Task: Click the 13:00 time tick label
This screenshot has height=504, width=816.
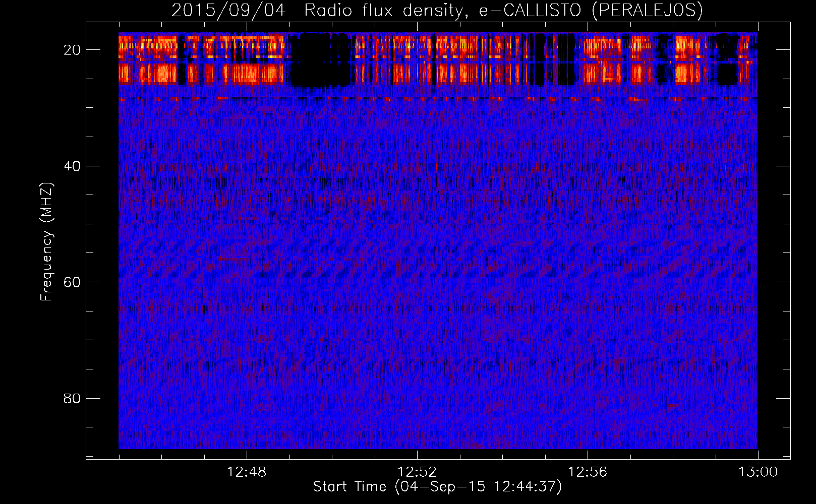Action: pos(758,472)
